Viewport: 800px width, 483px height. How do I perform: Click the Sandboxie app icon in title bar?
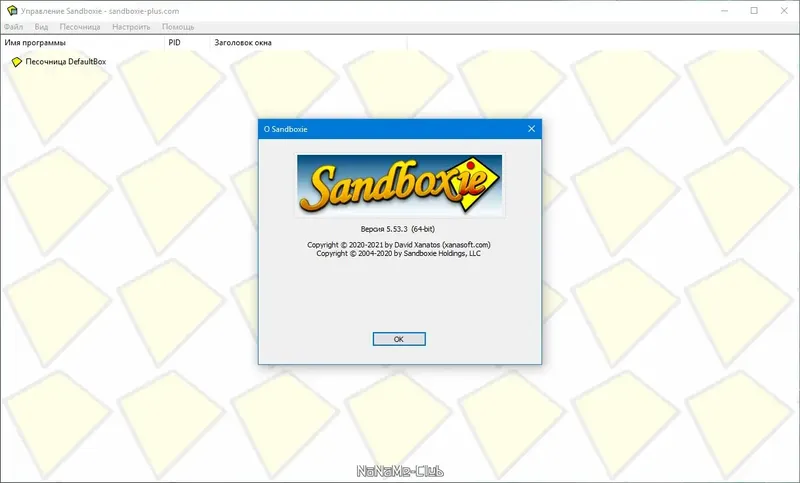[x=12, y=10]
